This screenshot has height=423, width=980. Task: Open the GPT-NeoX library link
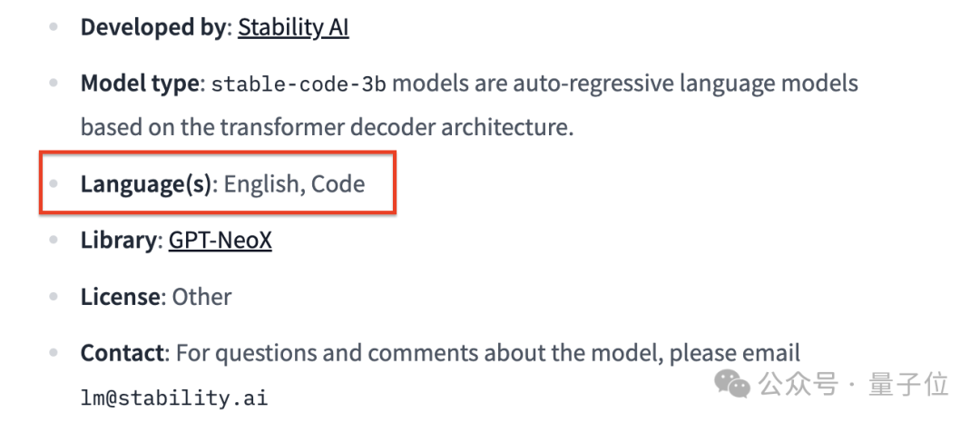[220, 241]
